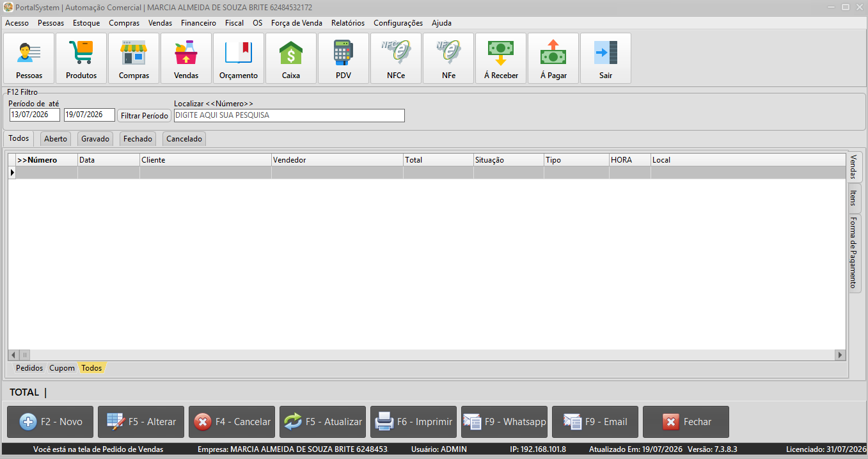Click the Localizar search input field
Screen dimensions: 868x459
tap(289, 115)
